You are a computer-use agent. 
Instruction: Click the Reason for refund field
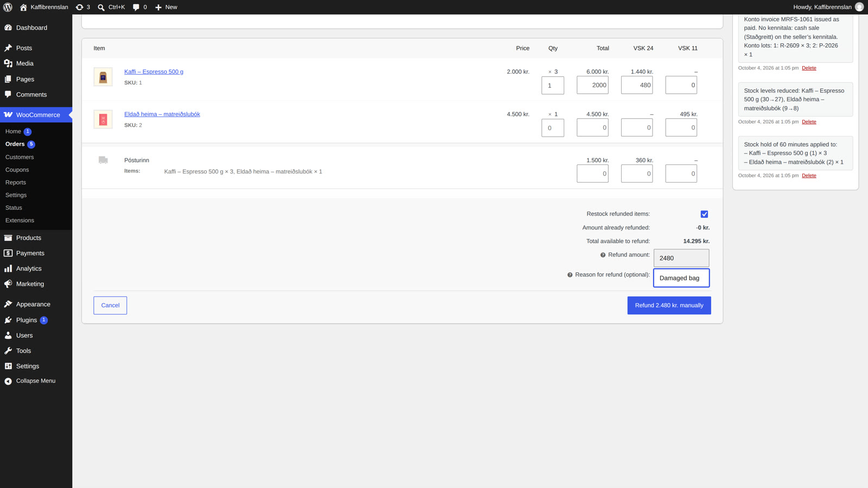point(681,278)
